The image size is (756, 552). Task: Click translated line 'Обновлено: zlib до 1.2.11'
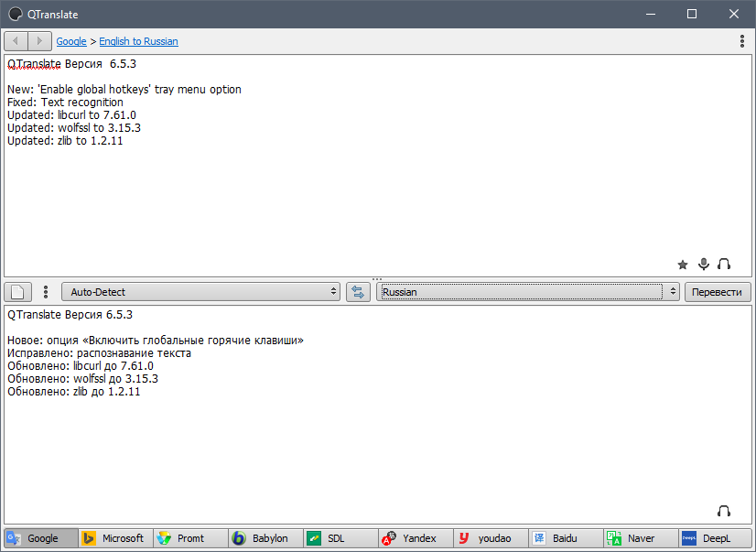tap(74, 392)
